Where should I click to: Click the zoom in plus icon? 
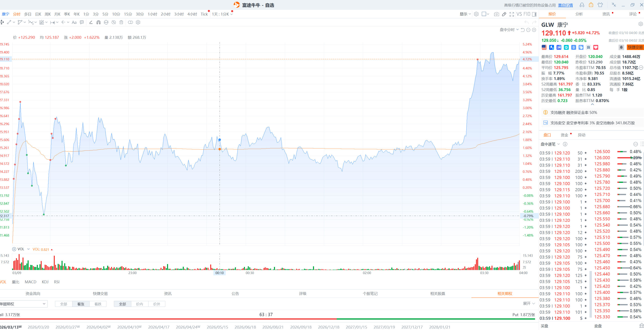534,30
